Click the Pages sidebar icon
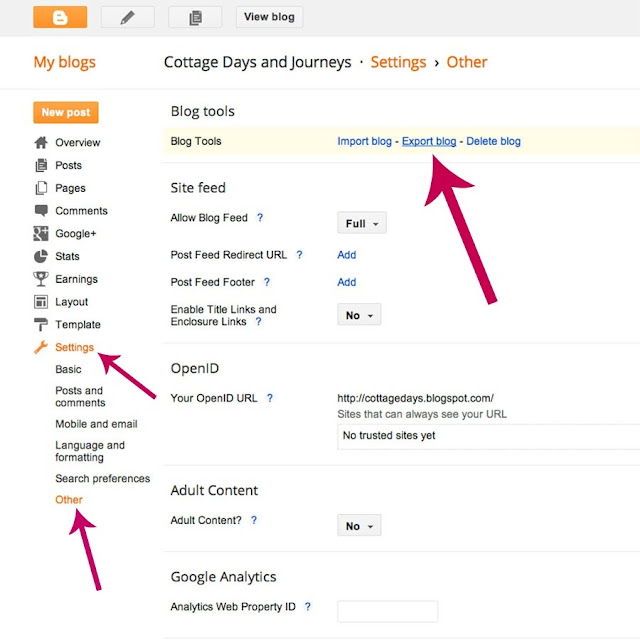This screenshot has height=640, width=640. click(41, 188)
